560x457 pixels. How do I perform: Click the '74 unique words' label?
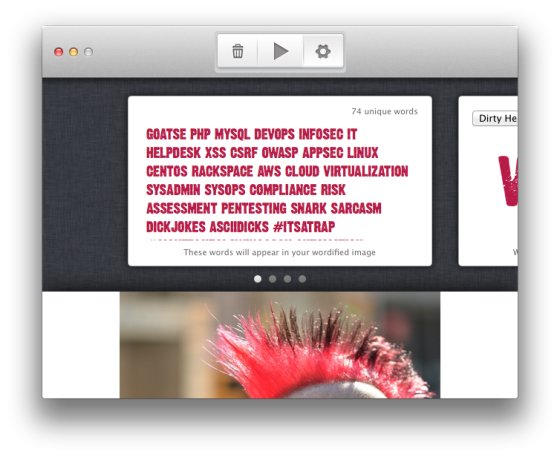pos(384,111)
